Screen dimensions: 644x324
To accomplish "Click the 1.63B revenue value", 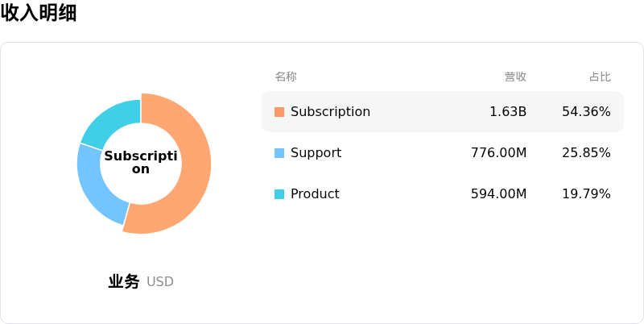I will click(508, 112).
